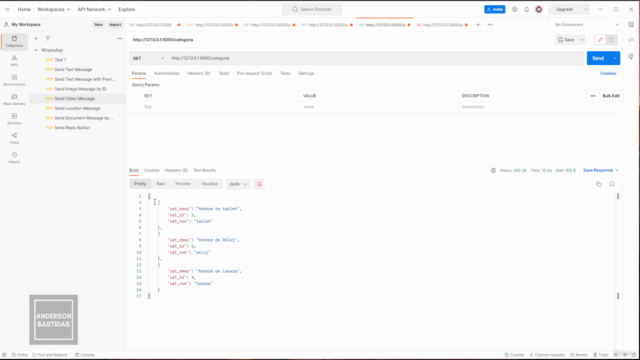The width and height of the screenshot is (640, 360).
Task: Open the notifications bell icon
Action: coord(527,9)
